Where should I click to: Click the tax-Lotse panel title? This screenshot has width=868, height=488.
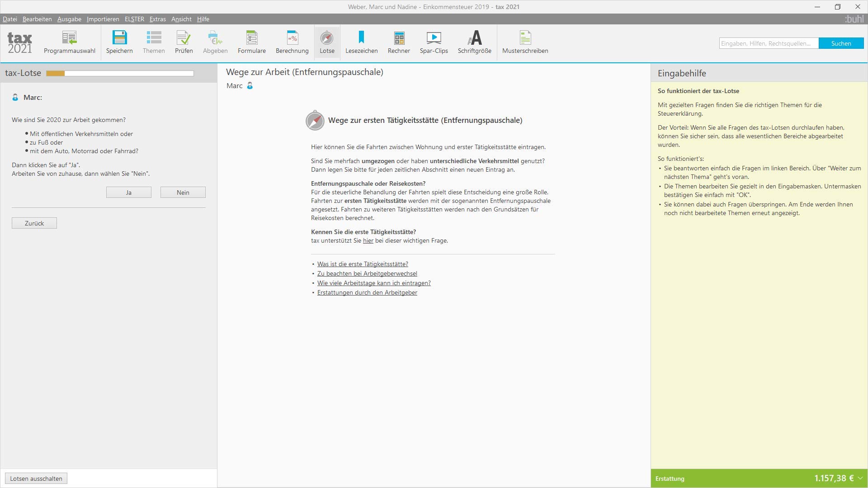pos(23,73)
